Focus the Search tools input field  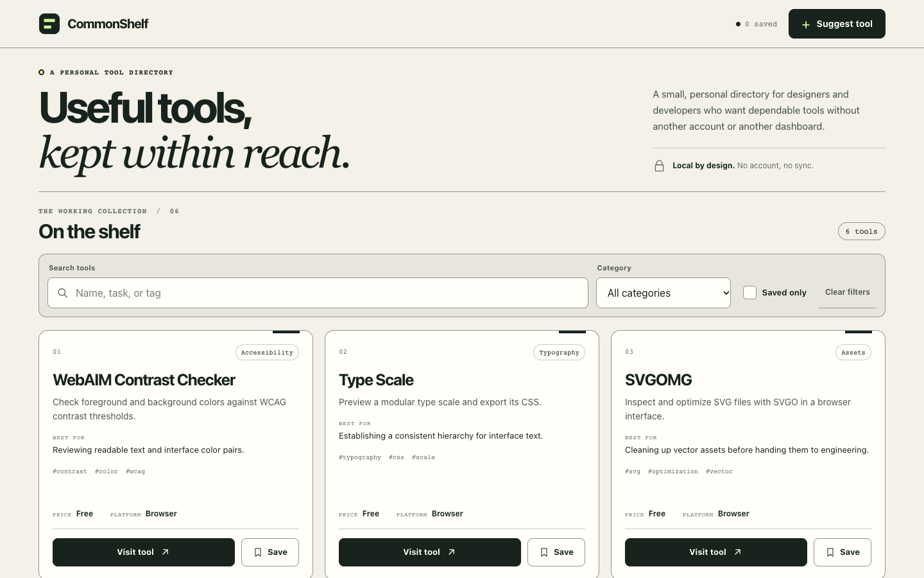(318, 293)
